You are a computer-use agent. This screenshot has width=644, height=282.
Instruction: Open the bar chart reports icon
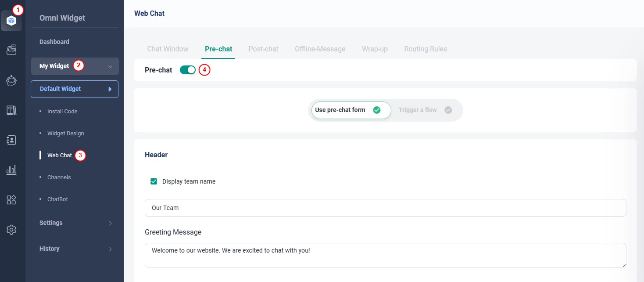(x=11, y=170)
